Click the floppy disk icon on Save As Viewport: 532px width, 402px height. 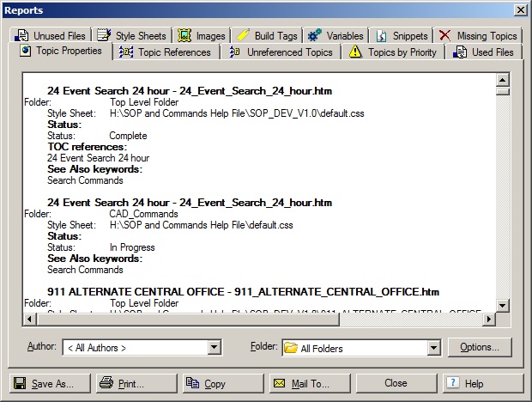click(20, 383)
